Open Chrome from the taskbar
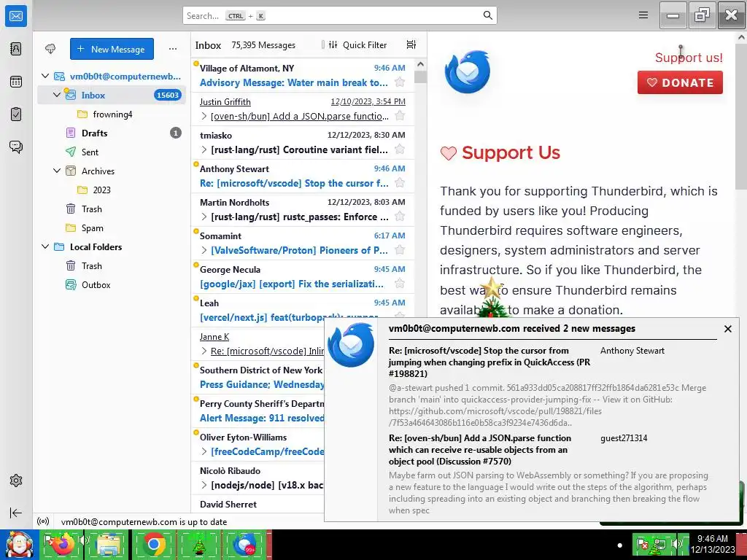 pyautogui.click(x=153, y=545)
